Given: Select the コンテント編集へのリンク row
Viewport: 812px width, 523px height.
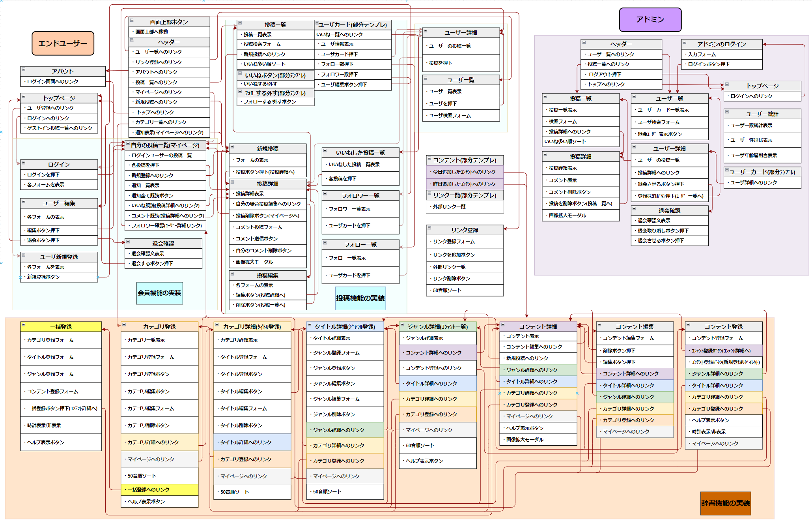Looking at the screenshot, I should (538, 347).
